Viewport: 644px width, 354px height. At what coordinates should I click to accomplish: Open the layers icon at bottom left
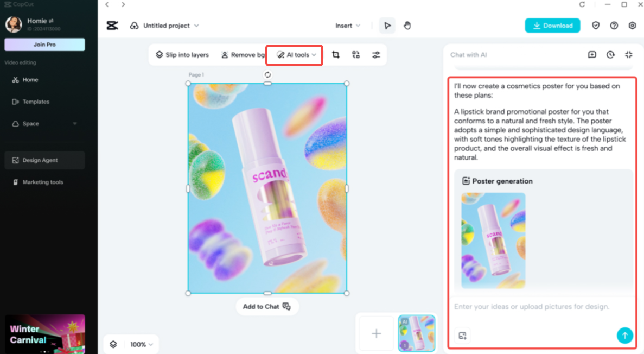[x=113, y=344]
